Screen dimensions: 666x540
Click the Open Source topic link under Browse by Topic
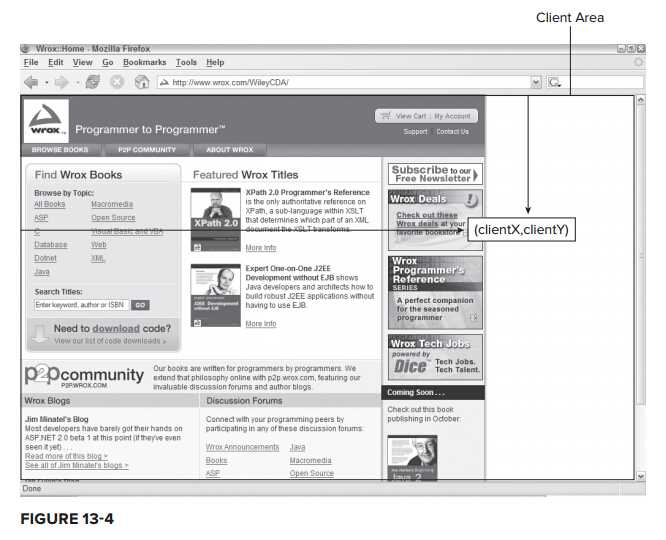(113, 218)
